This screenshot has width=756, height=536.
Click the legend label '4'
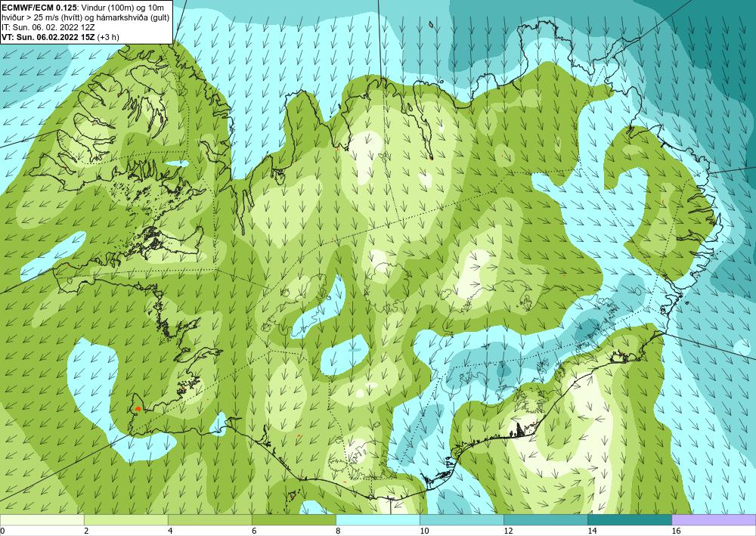coord(169,531)
